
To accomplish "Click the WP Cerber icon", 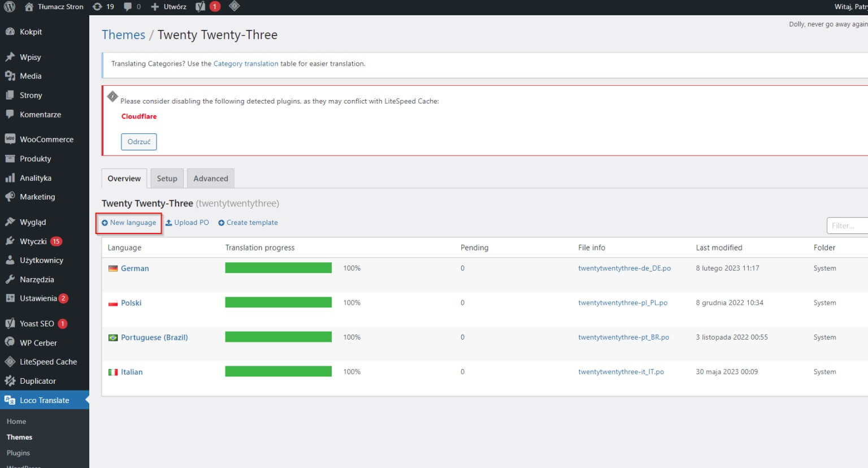I will pyautogui.click(x=10, y=343).
